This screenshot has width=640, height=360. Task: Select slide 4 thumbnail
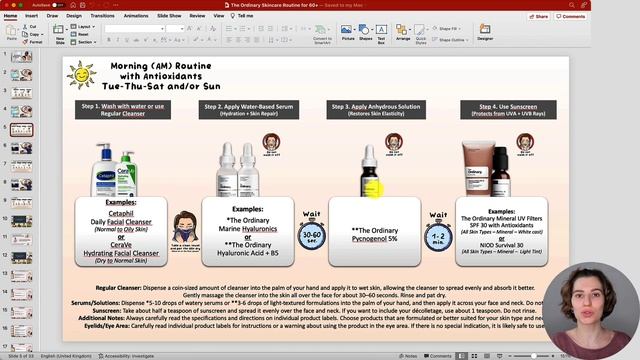tap(22, 111)
